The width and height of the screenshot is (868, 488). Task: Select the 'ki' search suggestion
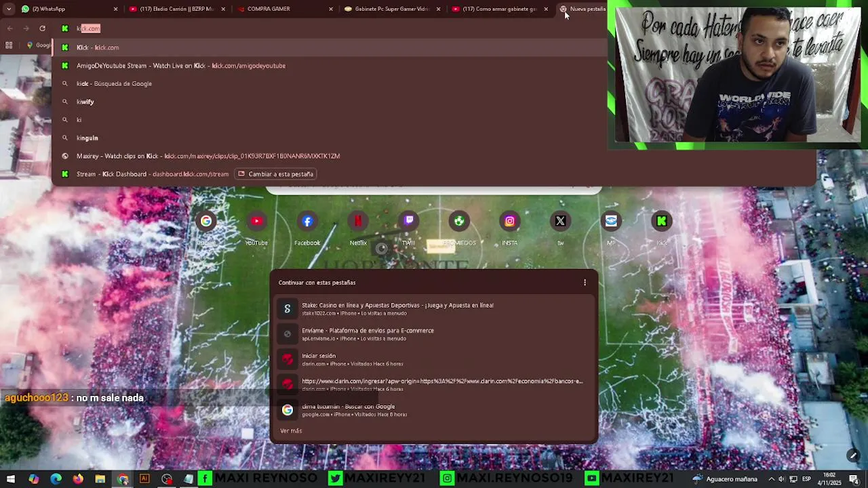[x=434, y=119]
